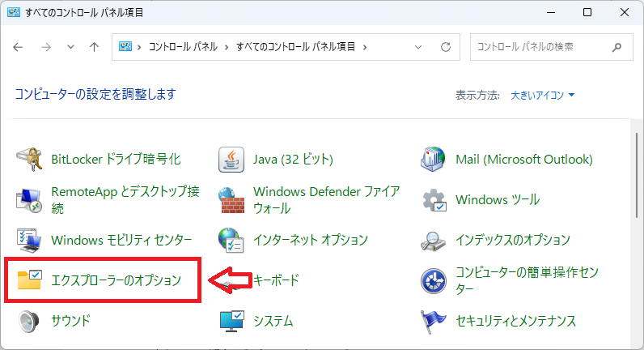Click the RemoteApp とデスクトップ接続 icon
This screenshot has height=350, width=644.
[x=29, y=200]
